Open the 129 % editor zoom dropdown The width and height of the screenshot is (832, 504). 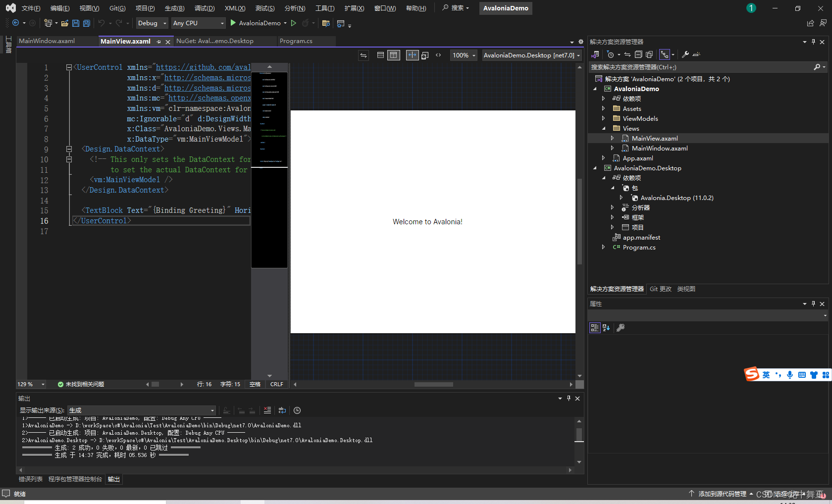[x=31, y=384]
